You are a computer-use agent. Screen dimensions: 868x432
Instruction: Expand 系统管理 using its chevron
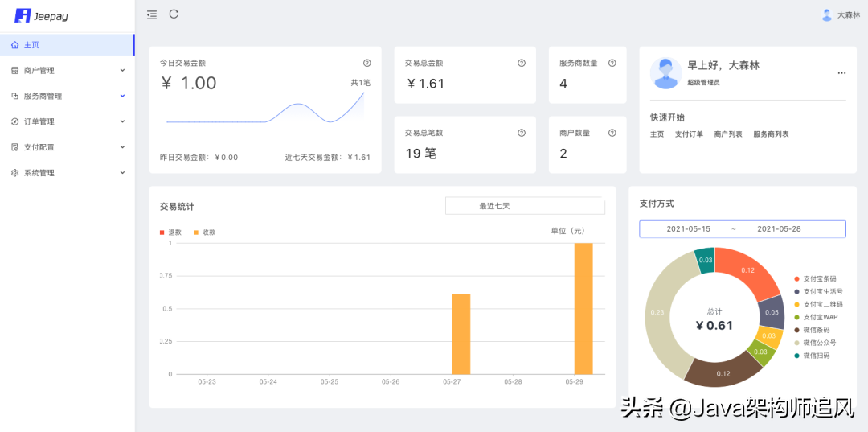[x=122, y=173]
